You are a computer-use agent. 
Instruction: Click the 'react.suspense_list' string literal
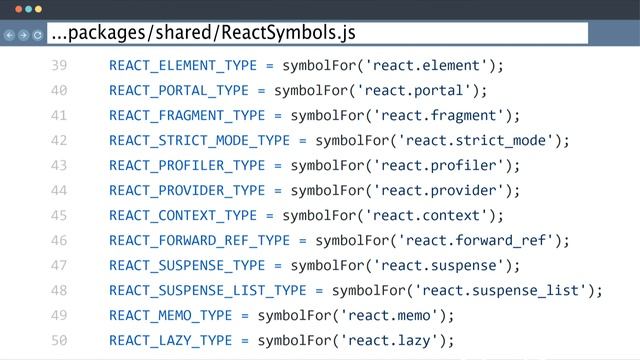(x=500, y=291)
